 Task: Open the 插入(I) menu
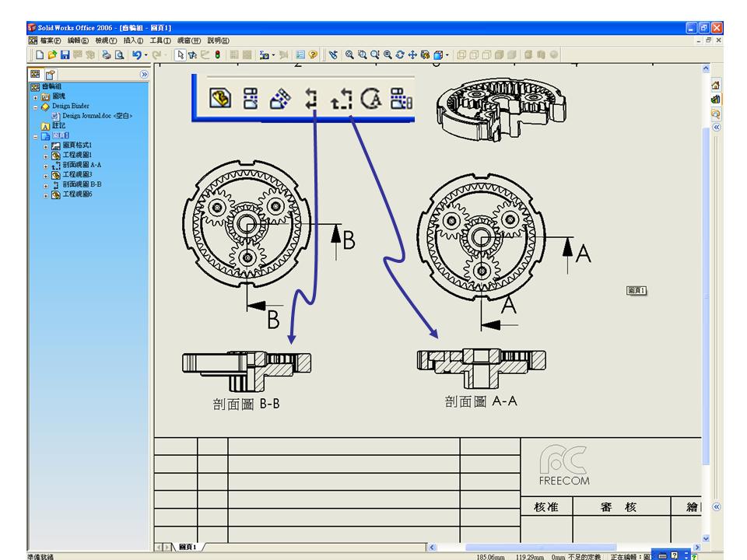[133, 40]
